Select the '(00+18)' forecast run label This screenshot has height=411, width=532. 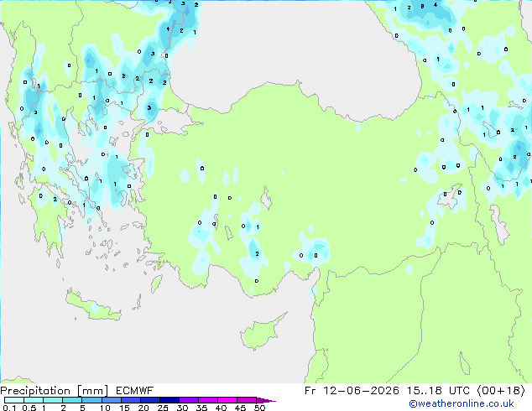click(x=501, y=391)
